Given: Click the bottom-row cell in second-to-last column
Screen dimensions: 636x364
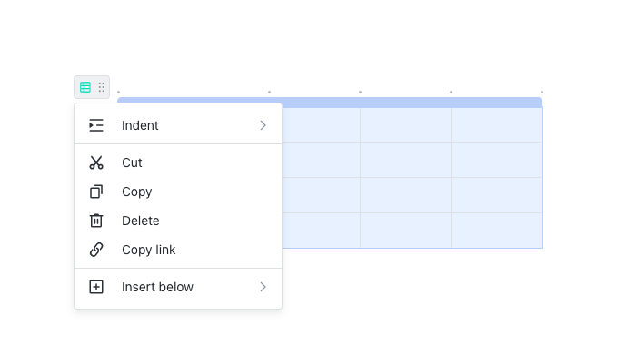Looking at the screenshot, I should coord(405,231).
